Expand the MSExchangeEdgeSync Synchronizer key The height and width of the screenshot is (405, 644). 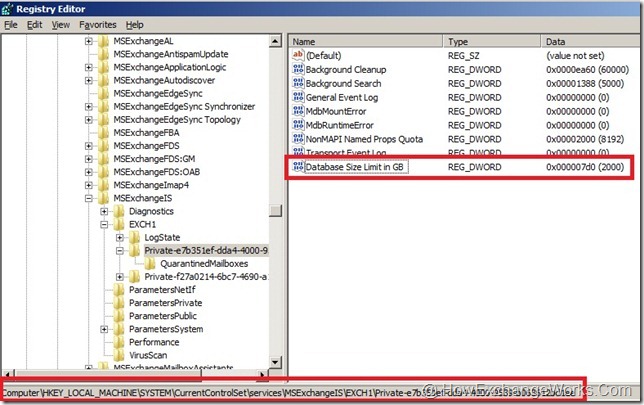88,106
